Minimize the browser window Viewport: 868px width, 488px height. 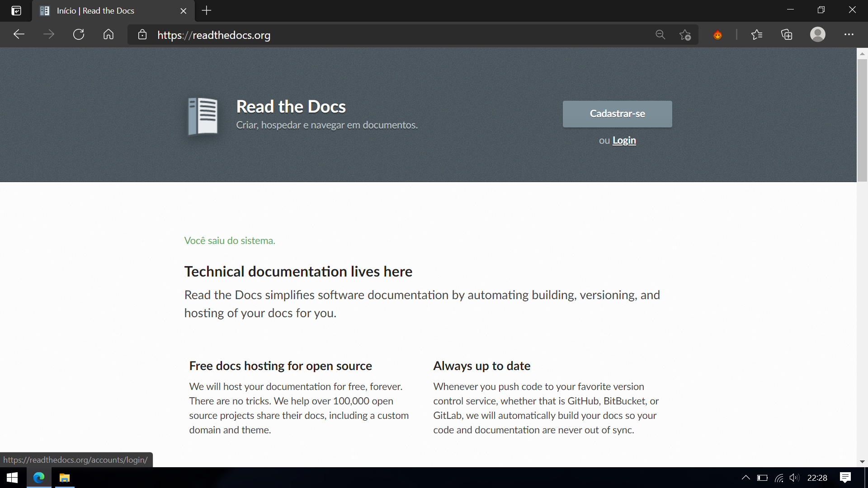point(790,10)
